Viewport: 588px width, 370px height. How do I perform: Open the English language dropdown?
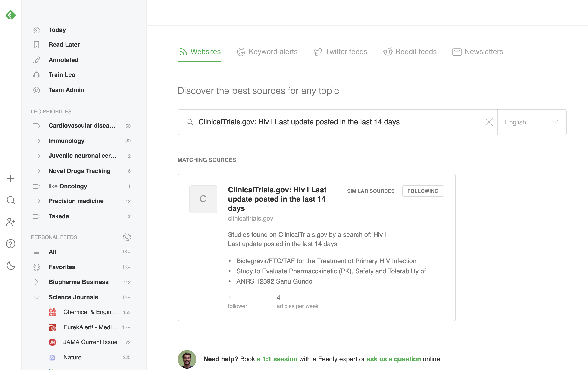click(x=532, y=122)
